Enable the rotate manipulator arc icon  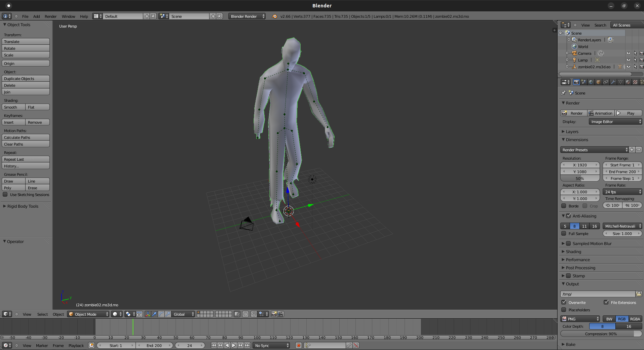pos(161,314)
